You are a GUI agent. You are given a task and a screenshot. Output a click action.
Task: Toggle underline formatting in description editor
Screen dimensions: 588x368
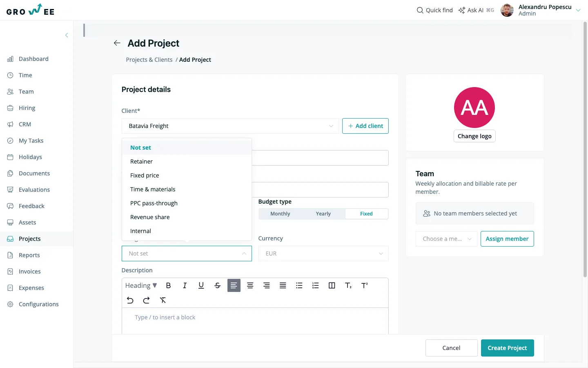(201, 285)
